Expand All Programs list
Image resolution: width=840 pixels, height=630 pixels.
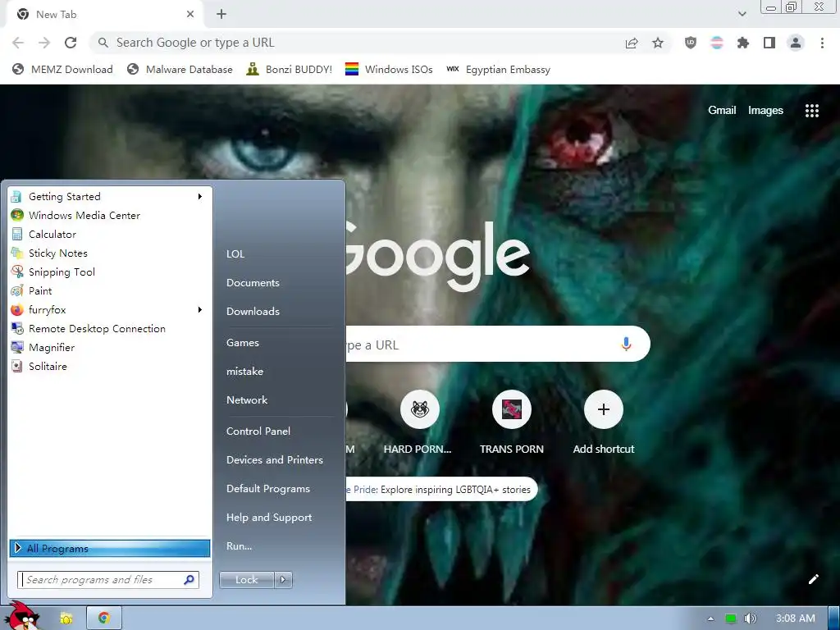pos(110,548)
